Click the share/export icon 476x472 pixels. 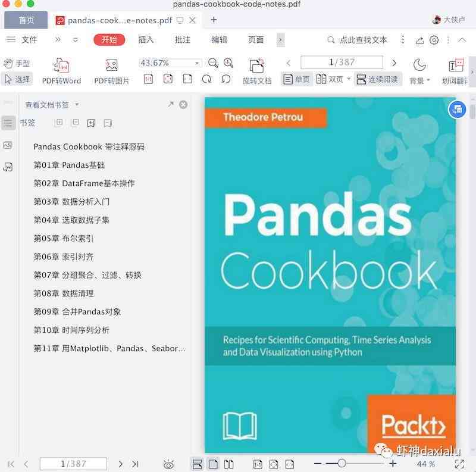[x=419, y=40]
